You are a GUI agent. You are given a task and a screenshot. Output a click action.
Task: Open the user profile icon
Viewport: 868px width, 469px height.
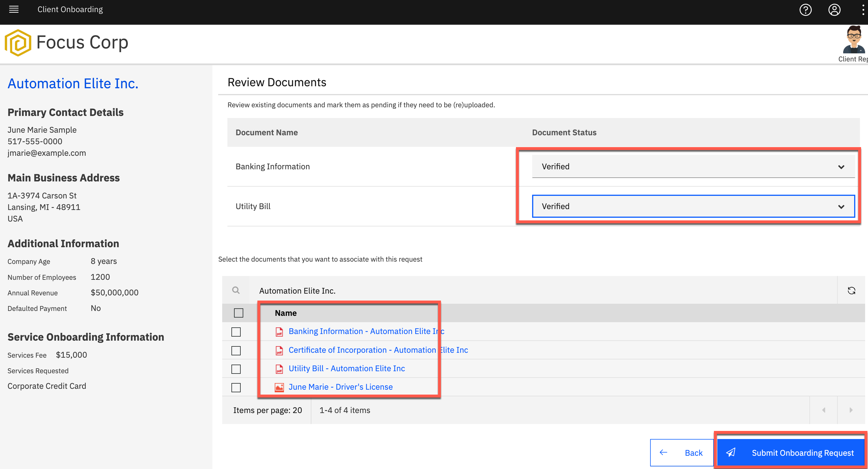(834, 10)
